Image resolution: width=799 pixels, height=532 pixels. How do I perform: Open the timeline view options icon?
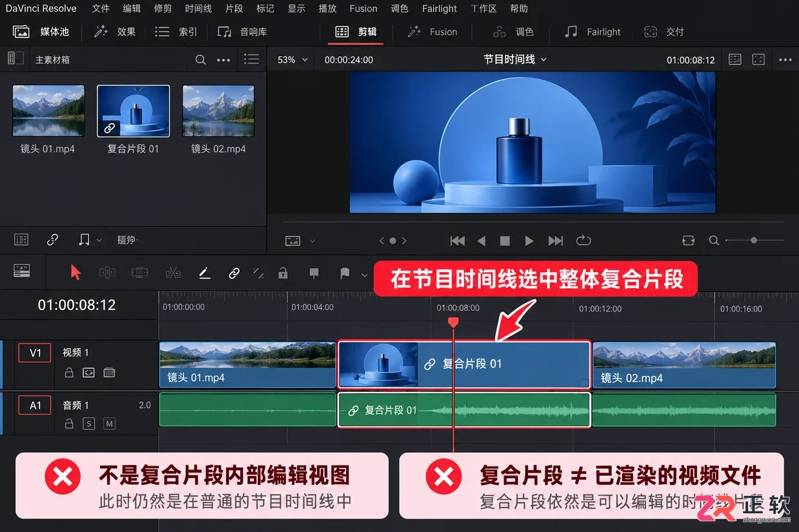click(x=22, y=271)
